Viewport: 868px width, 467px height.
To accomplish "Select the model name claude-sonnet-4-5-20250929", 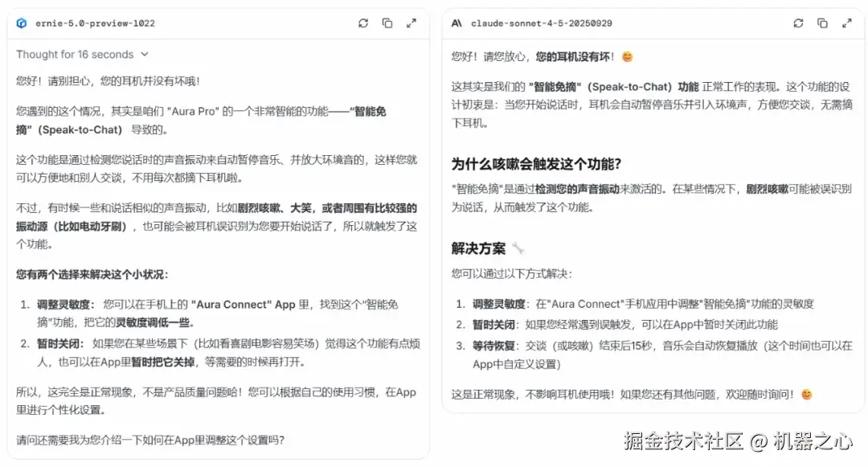I will tap(540, 23).
